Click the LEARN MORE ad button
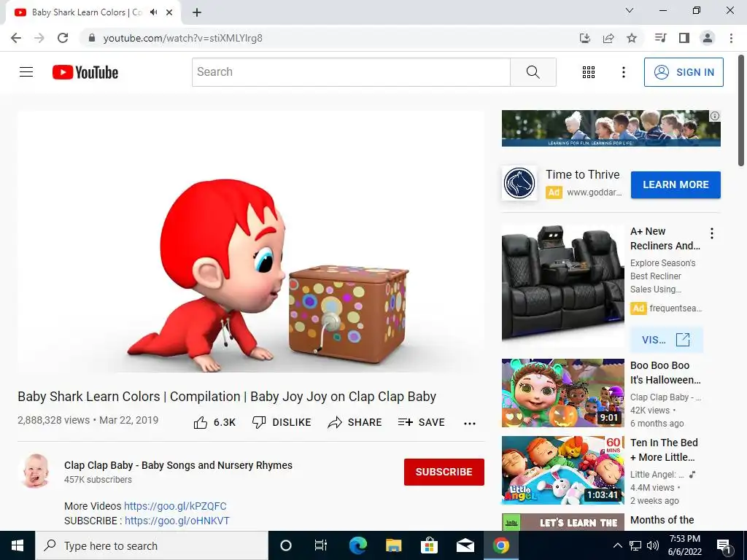Screen dimensions: 747x560 click(x=676, y=184)
